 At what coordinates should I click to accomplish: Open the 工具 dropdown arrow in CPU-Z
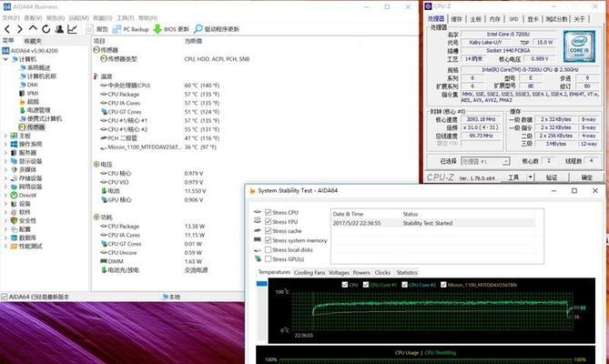click(530, 177)
